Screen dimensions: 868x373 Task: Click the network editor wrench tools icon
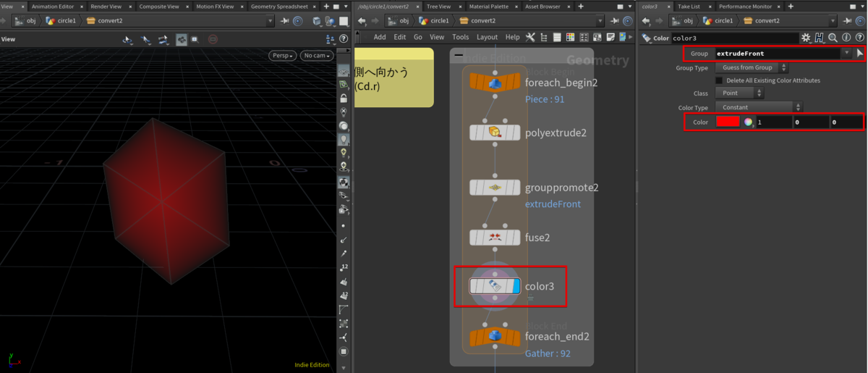[x=530, y=37]
